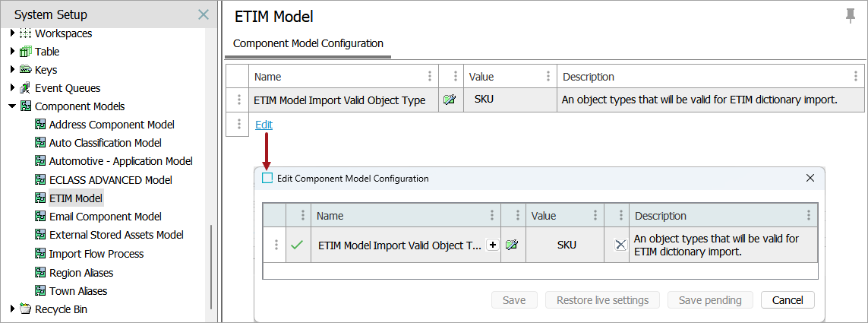This screenshot has height=323, width=868.
Task: Click the square icon beside Edit Component Model Configuration
Action: [x=267, y=178]
